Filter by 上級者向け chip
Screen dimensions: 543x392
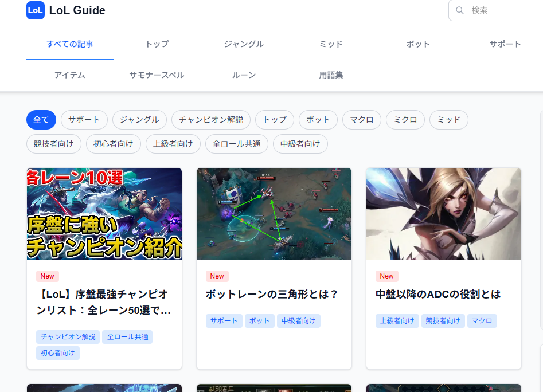point(173,144)
